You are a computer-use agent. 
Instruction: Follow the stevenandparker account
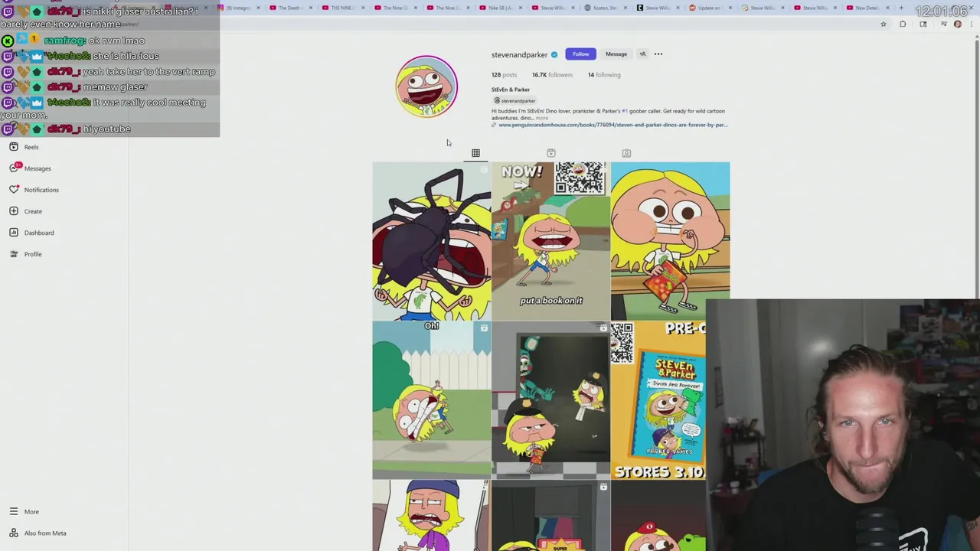click(580, 54)
